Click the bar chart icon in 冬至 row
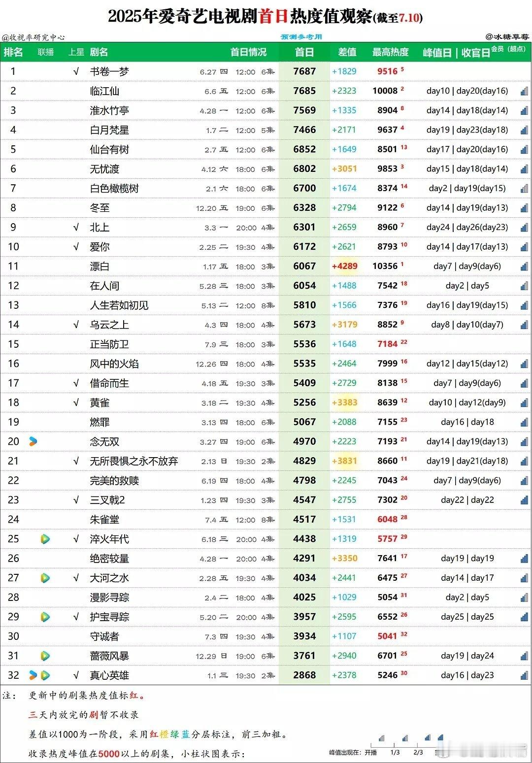The height and width of the screenshot is (763, 532). tap(524, 208)
